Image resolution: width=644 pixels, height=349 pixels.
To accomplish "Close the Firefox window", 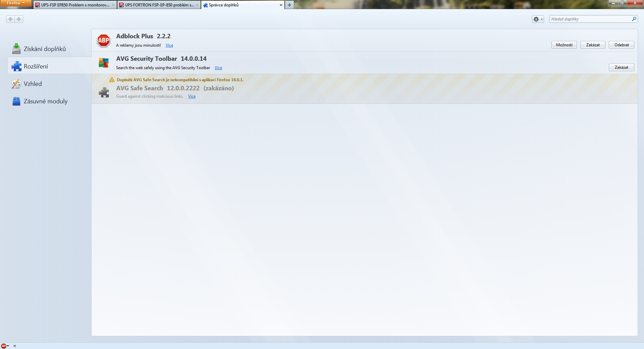I will tap(635, 3).
